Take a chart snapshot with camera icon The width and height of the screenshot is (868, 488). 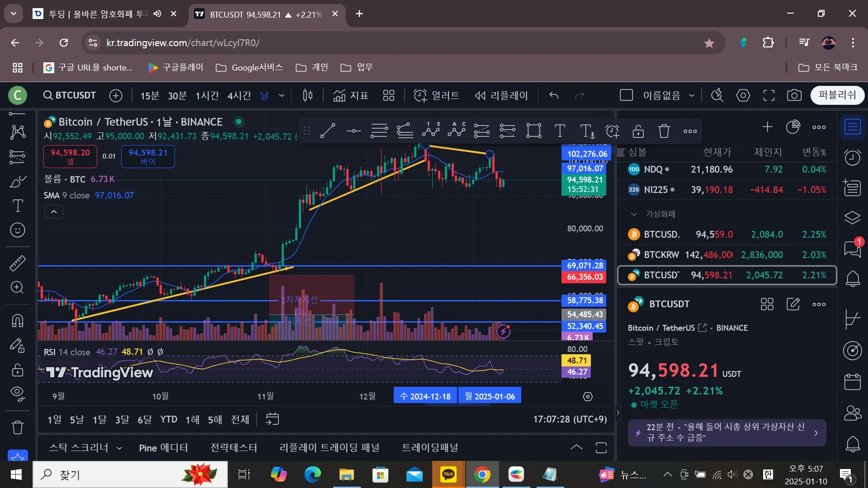tap(794, 95)
